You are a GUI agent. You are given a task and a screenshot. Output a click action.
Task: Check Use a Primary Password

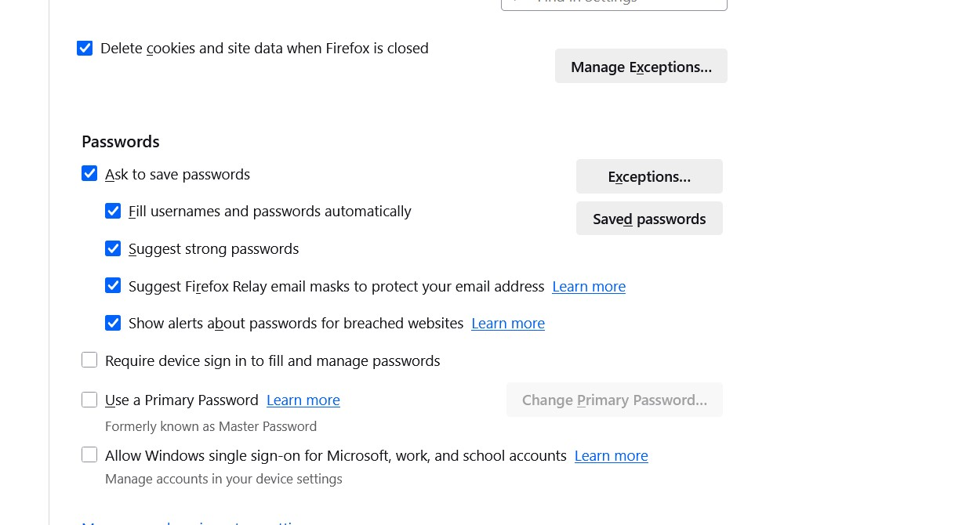89,400
